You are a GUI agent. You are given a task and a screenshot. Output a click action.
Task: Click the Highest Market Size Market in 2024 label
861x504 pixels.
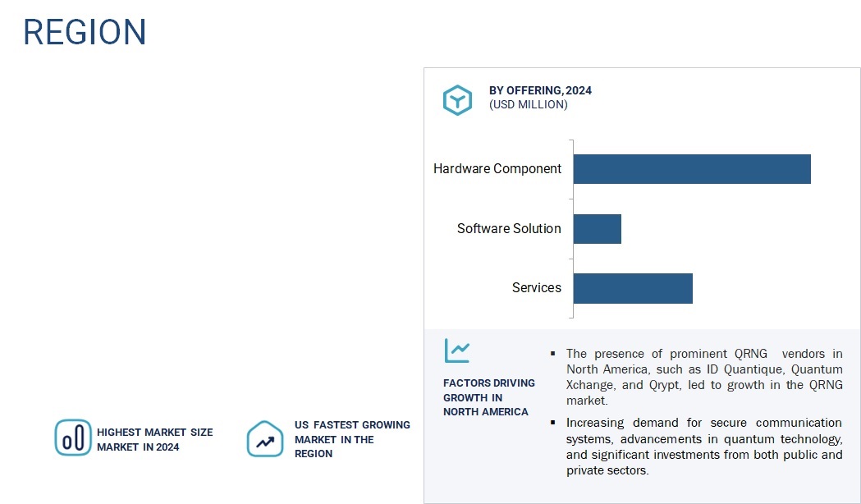coord(154,439)
